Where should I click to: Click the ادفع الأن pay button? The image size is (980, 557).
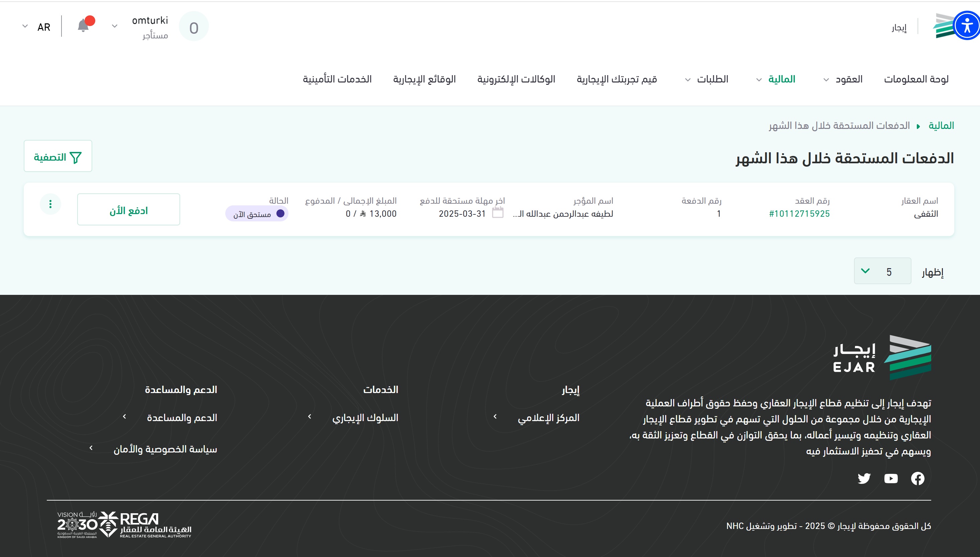pos(129,210)
